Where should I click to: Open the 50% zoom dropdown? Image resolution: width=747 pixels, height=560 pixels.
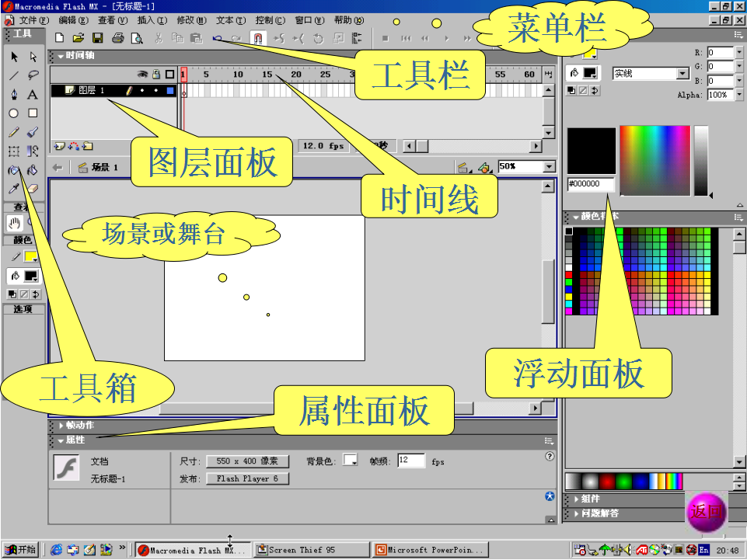pyautogui.click(x=550, y=166)
